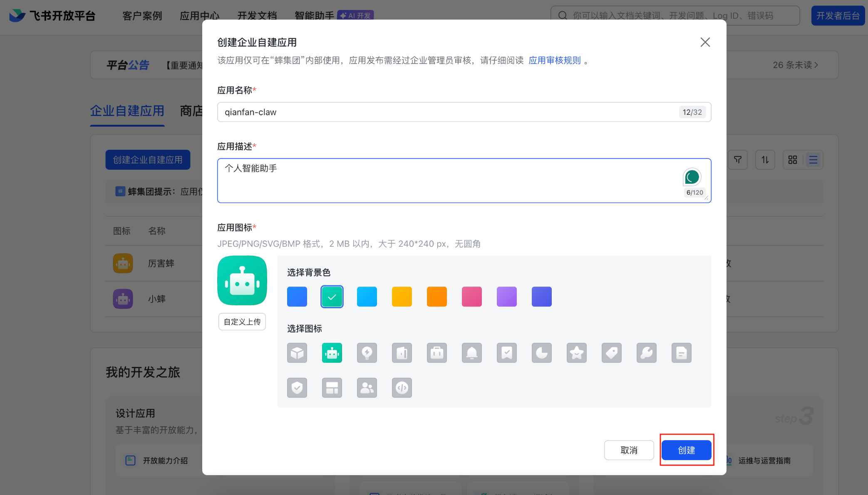Select the people group icon
Image resolution: width=868 pixels, height=495 pixels.
point(367,388)
